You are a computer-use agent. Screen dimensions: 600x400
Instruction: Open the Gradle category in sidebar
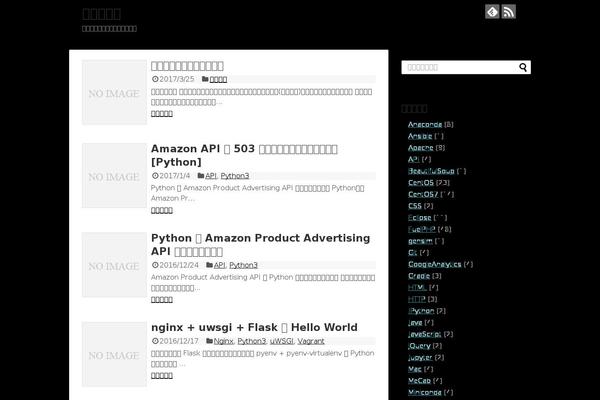[x=419, y=276]
